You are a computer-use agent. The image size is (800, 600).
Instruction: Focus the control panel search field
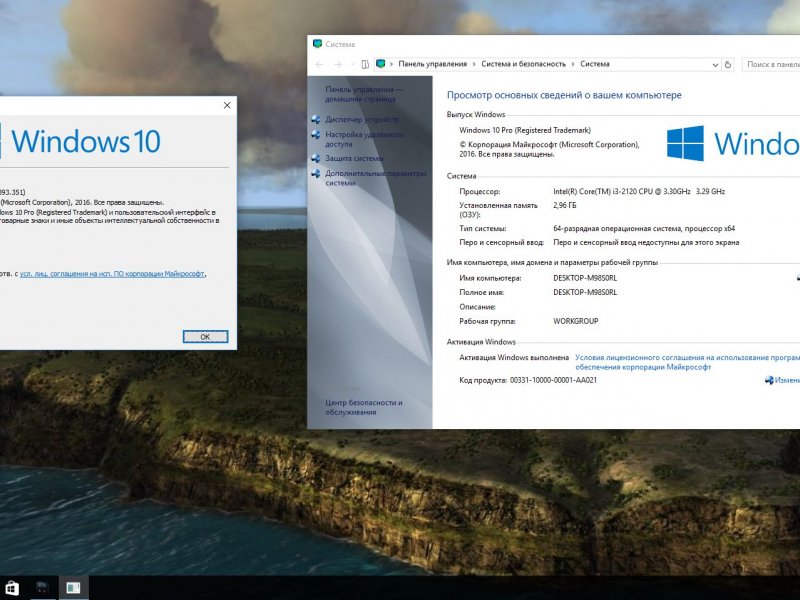(x=771, y=64)
